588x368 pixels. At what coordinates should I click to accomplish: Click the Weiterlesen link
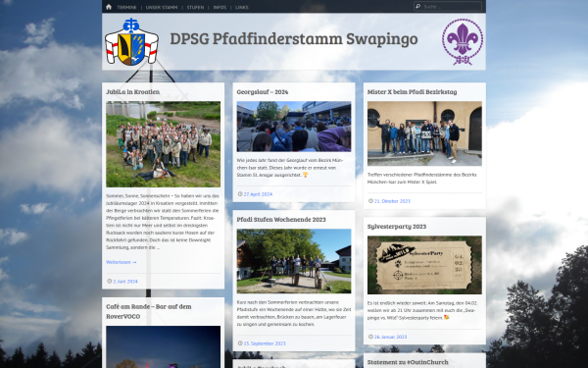122,262
